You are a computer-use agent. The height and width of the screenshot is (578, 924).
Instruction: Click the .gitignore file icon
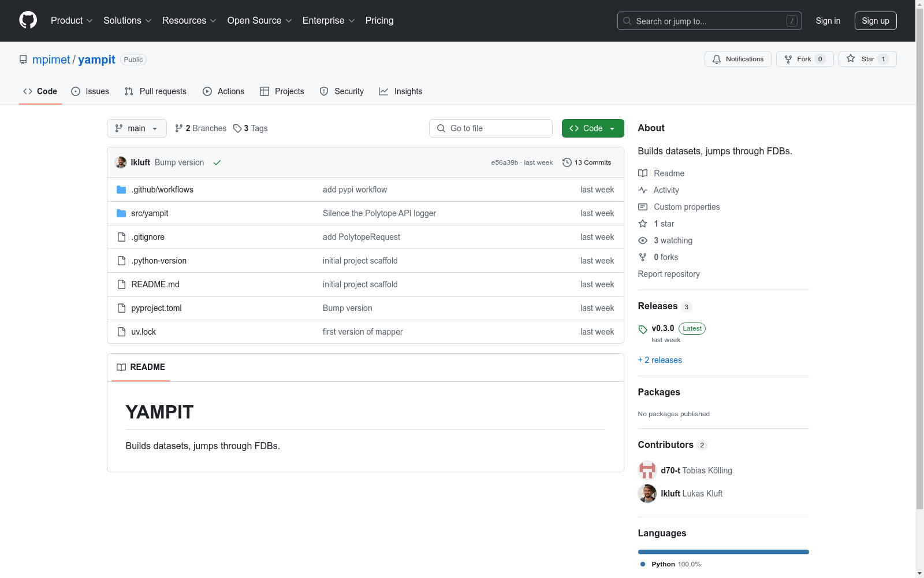pyautogui.click(x=121, y=237)
